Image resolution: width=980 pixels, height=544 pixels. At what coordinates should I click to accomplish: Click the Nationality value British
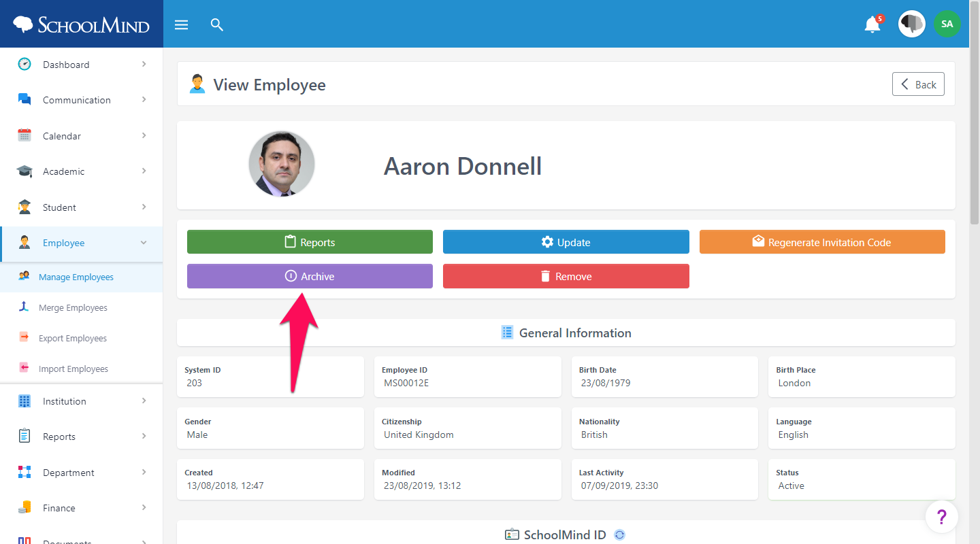pyautogui.click(x=594, y=435)
